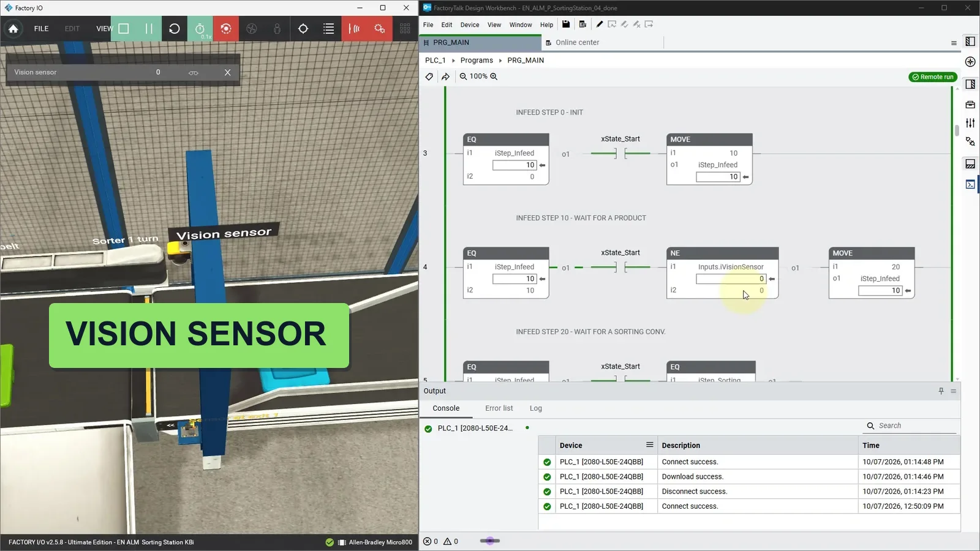
Task: Click the Remote run status button
Action: (933, 77)
